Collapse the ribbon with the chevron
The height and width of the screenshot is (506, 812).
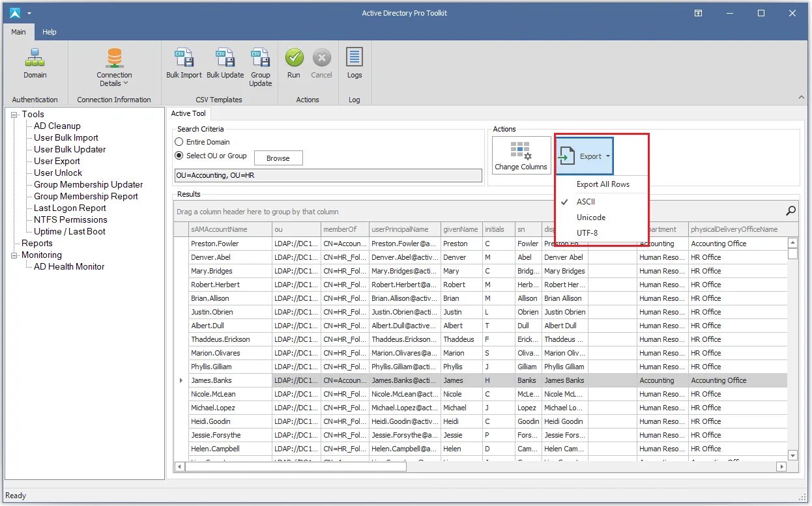pyautogui.click(x=802, y=98)
